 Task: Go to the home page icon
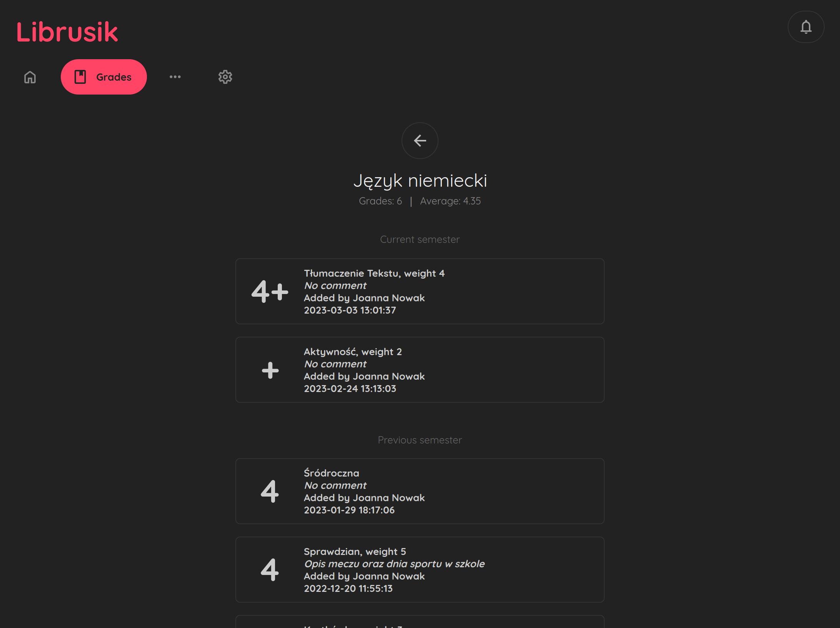pyautogui.click(x=30, y=77)
